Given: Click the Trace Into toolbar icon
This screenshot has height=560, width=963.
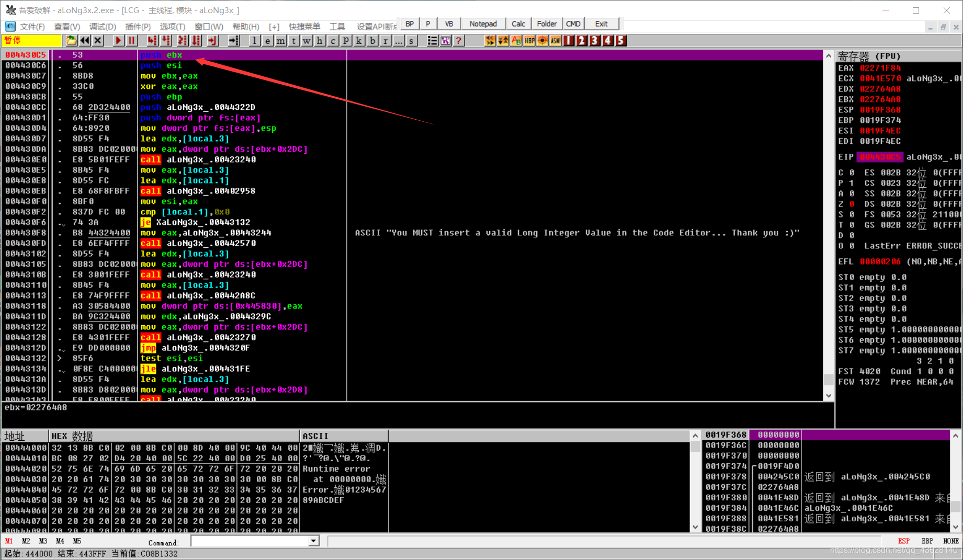Looking at the screenshot, I should [x=182, y=40].
